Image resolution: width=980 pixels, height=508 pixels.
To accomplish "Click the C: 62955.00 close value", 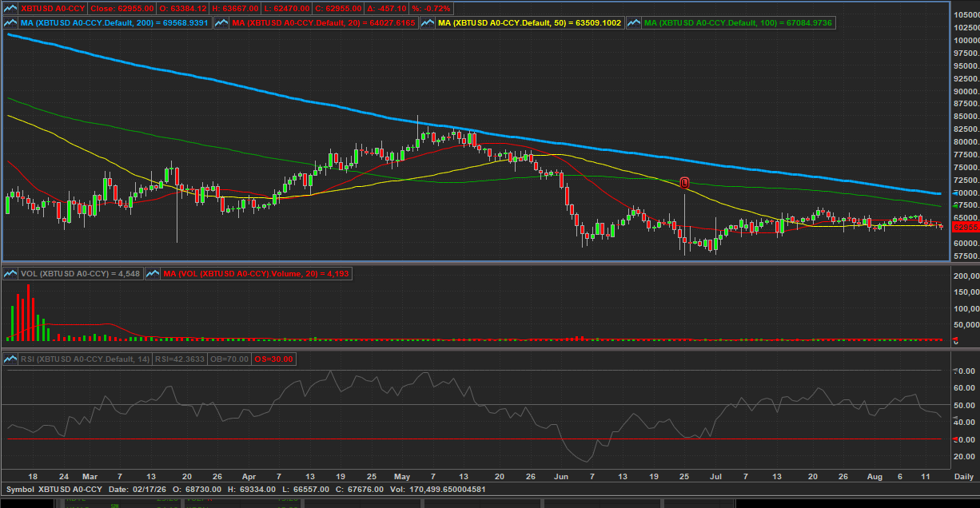I will (340, 8).
